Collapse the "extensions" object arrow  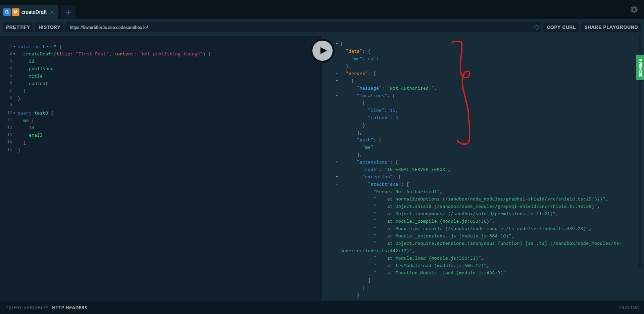coord(337,162)
